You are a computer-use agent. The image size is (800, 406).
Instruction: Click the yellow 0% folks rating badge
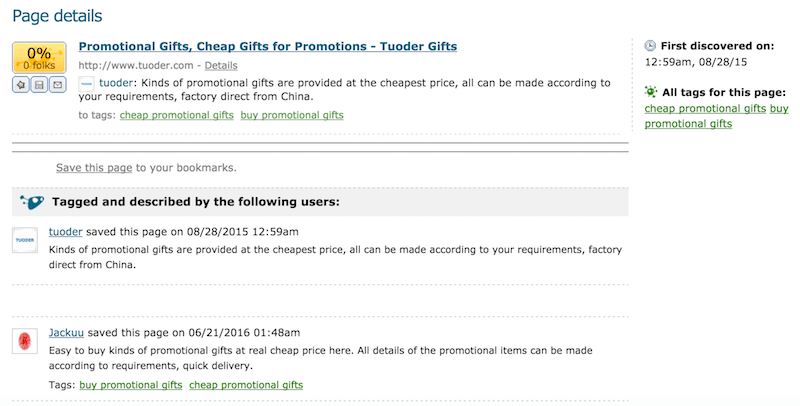39,58
